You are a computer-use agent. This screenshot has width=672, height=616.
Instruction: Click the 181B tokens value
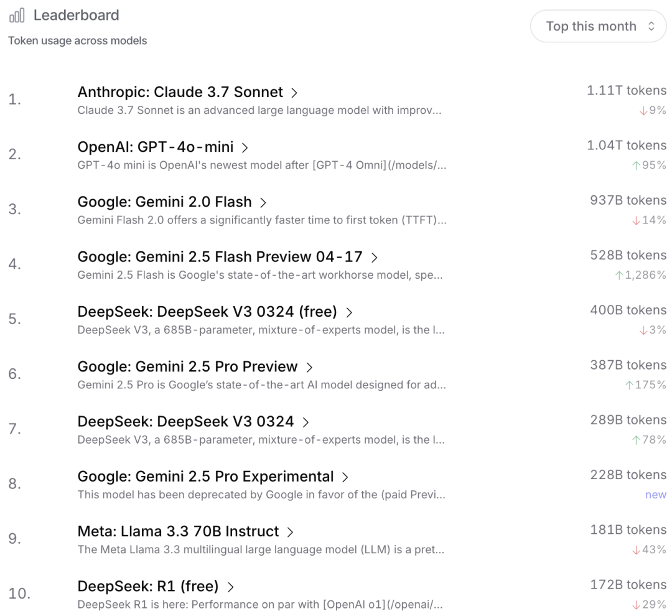tap(628, 529)
